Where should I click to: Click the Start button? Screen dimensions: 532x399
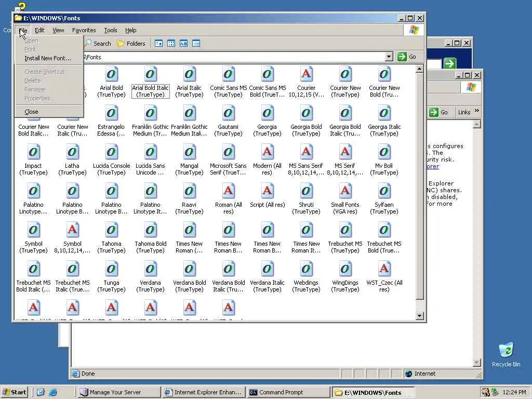click(14, 392)
